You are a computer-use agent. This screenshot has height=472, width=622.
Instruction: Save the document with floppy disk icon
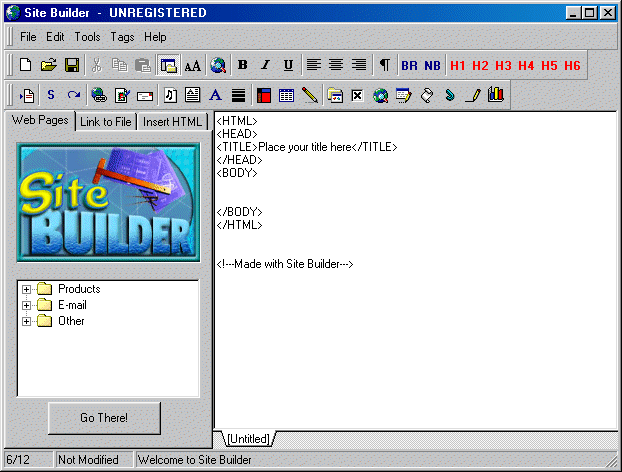(72, 65)
